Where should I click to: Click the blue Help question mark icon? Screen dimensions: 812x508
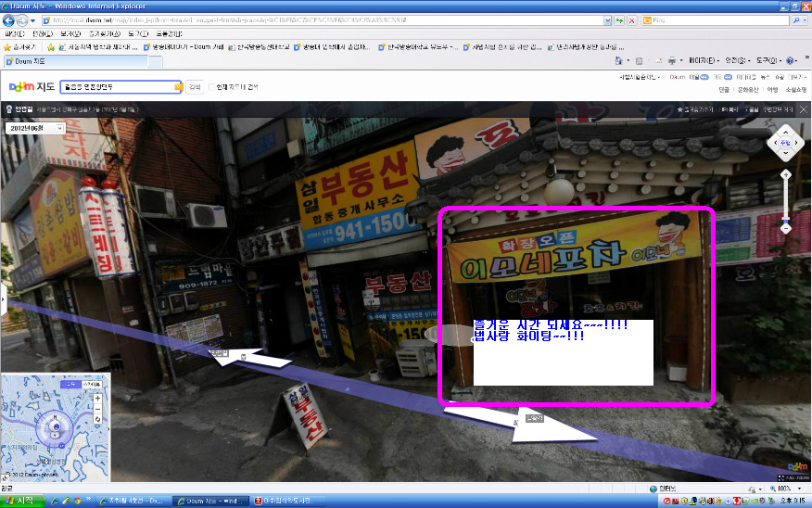[790, 61]
